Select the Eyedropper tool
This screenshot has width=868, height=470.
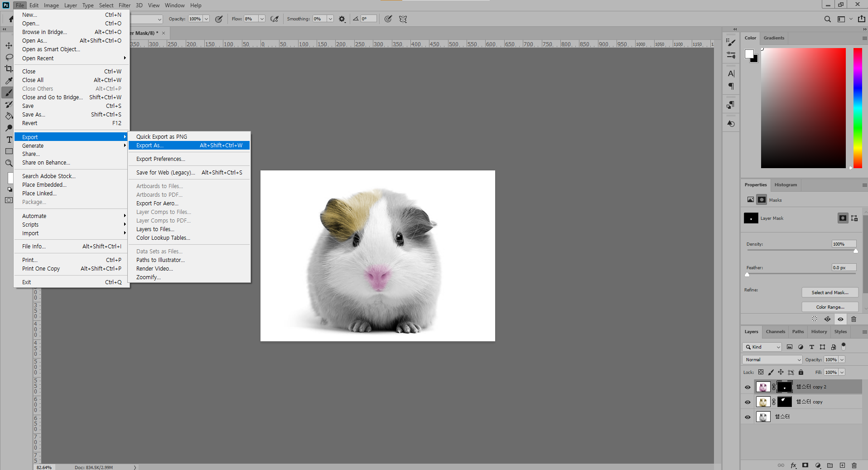9,81
